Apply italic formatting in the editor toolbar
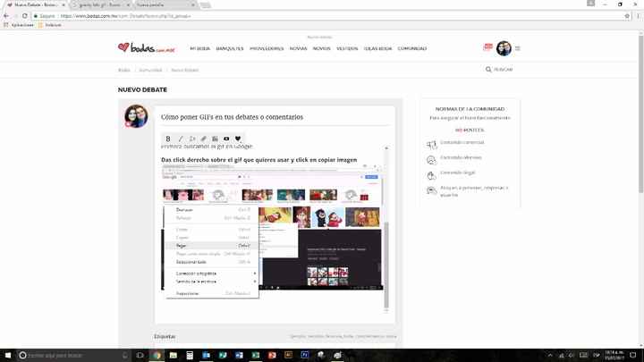This screenshot has height=362, width=644. (x=181, y=139)
